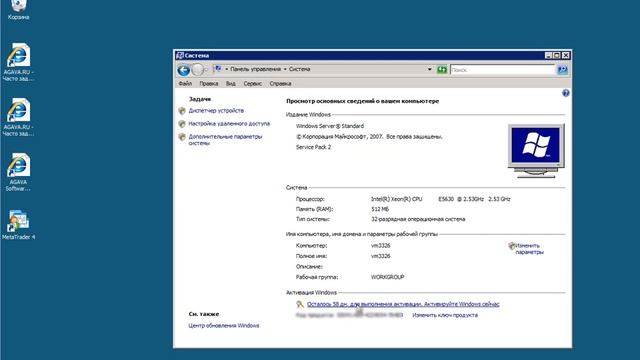Select the Service Pack 2 text
The image size is (640, 360).
[x=313, y=147]
